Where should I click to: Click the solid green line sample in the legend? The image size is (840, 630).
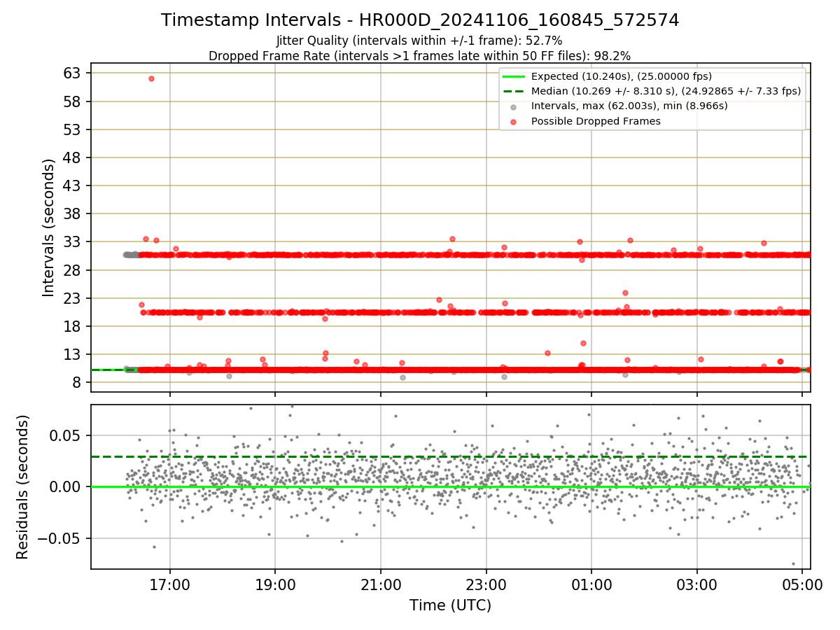pyautogui.click(x=513, y=77)
